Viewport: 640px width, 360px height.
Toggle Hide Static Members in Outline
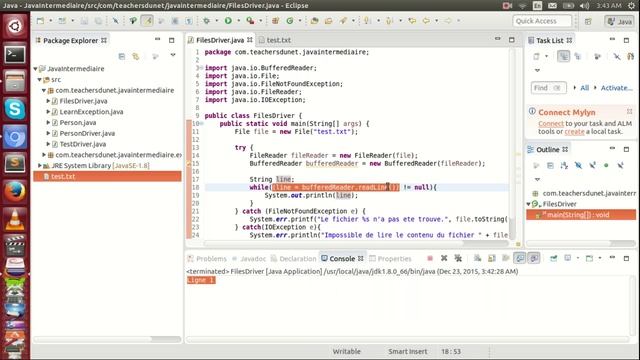(592, 165)
